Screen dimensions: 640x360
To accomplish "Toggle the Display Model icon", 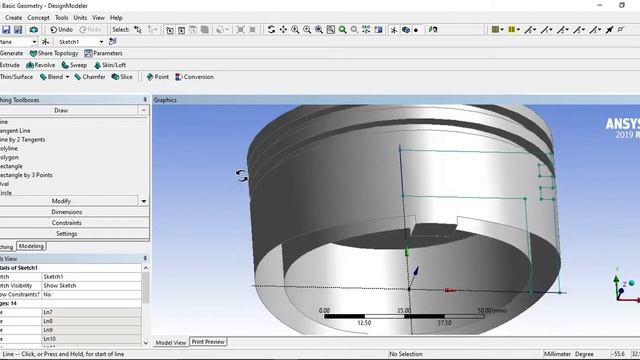I will pos(406,30).
